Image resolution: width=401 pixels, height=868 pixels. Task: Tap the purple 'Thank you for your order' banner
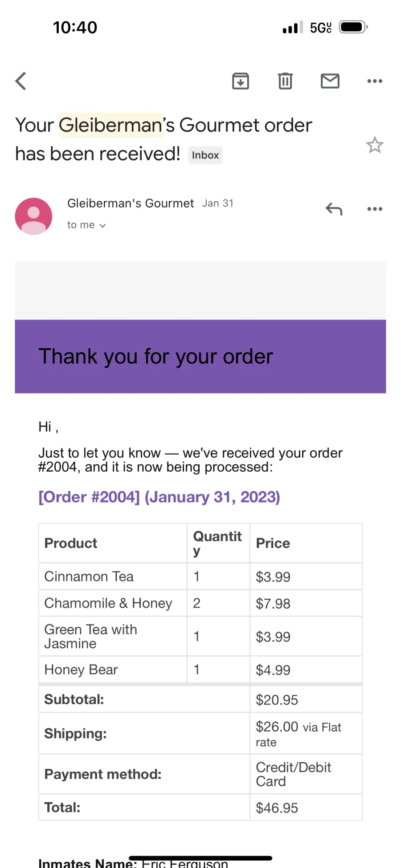point(200,357)
